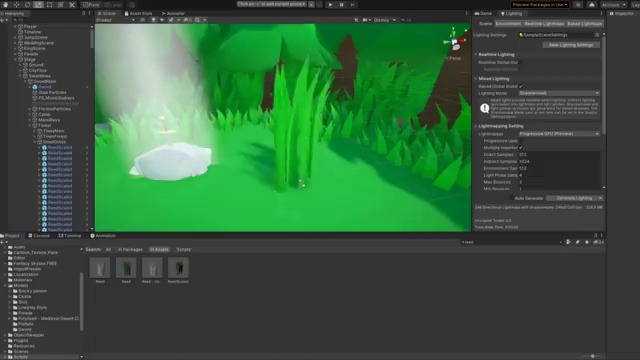Screen dimensions: 640x360
Task: Select the Move tool in the top toolbar
Action: (x=16, y=5)
